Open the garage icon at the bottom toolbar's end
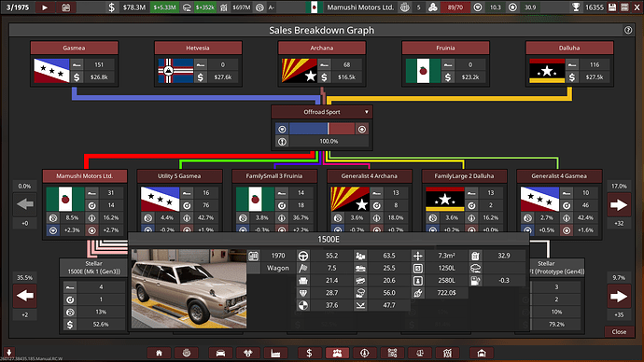Image resolution: width=644 pixels, height=362 pixels. (482, 353)
